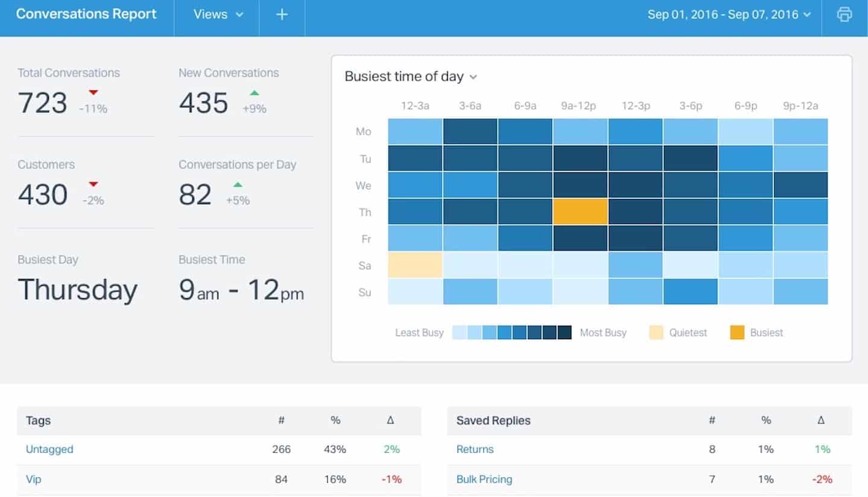Click the 266 count in Untagged row
Viewport: 868px width, 497px height.
(281, 449)
